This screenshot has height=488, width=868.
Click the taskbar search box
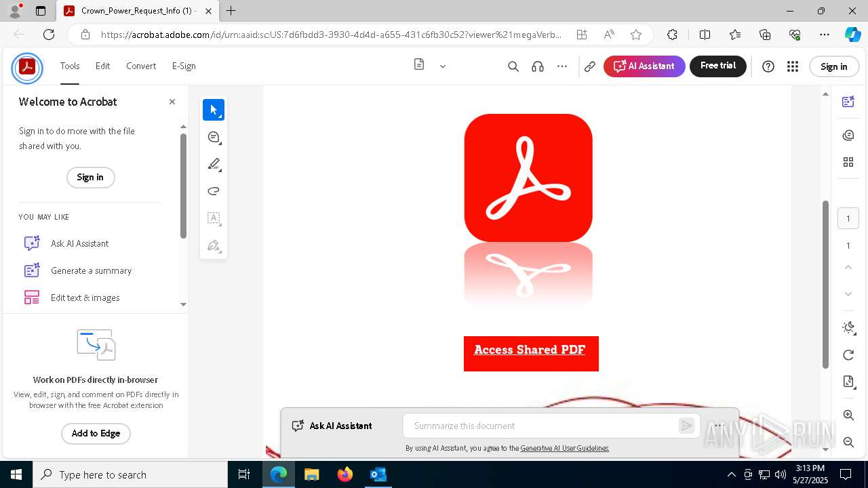click(130, 474)
